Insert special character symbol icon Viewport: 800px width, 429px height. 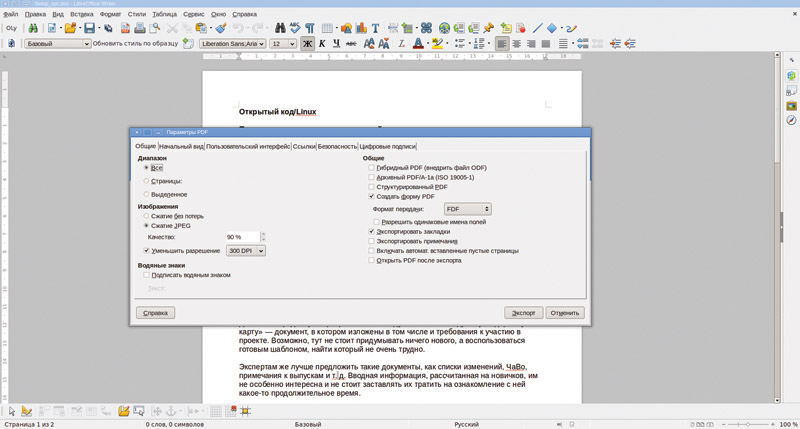pyautogui.click(x=426, y=28)
